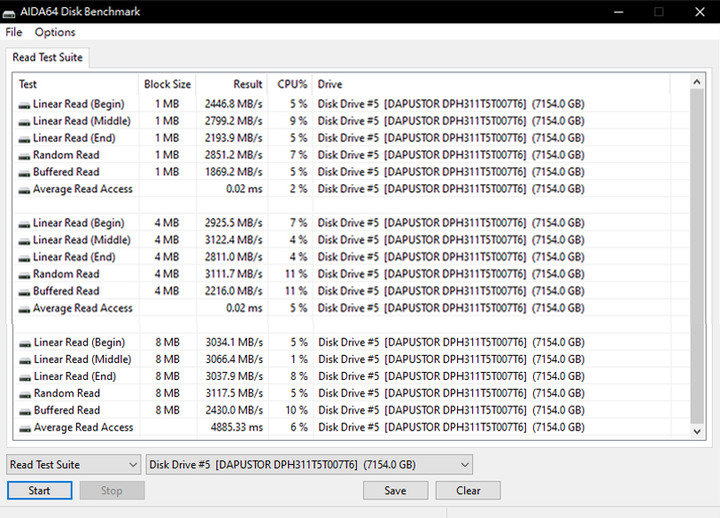Click disk icon of 0.02 ms 2 % Average Read Access
The height and width of the screenshot is (518, 720).
coord(24,191)
